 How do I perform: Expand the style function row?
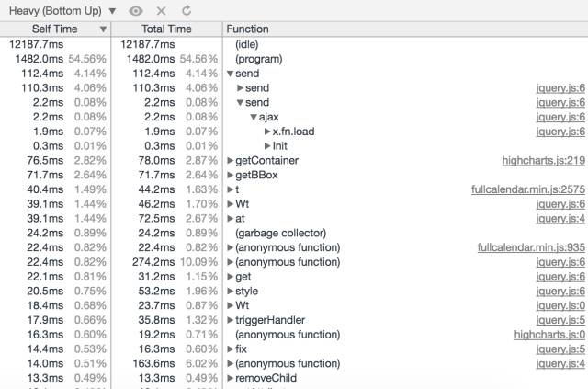[231, 292]
